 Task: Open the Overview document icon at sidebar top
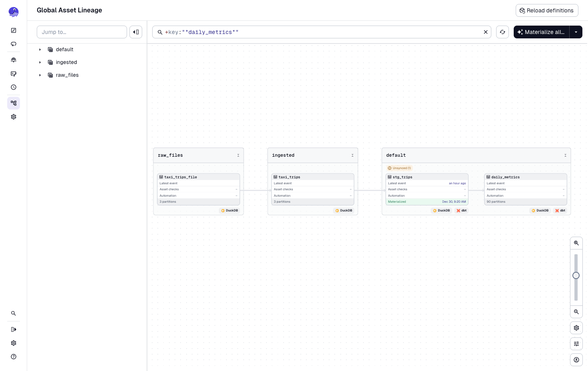pos(14,30)
